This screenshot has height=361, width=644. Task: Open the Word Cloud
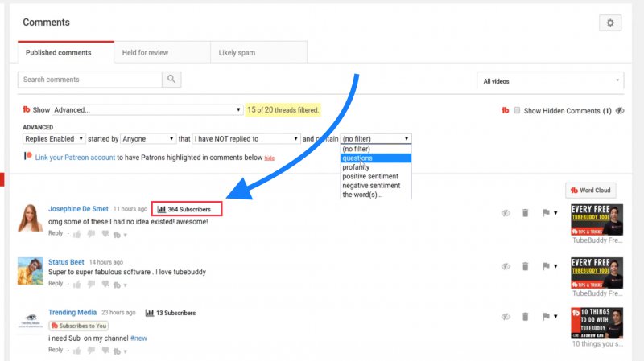pos(590,191)
